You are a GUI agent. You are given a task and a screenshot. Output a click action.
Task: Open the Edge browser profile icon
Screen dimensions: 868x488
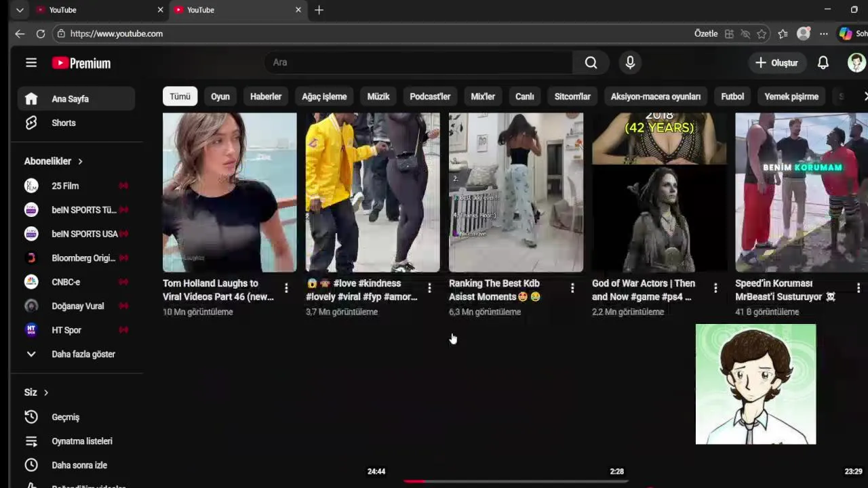click(x=804, y=34)
